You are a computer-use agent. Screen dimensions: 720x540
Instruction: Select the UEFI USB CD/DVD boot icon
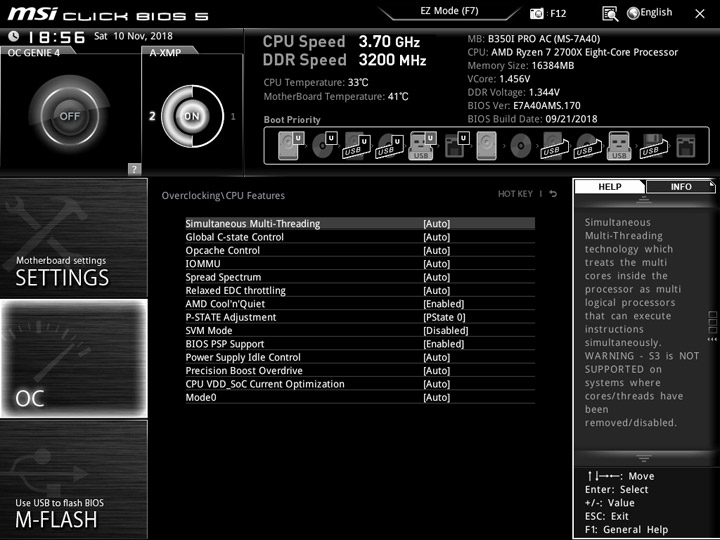(389, 145)
